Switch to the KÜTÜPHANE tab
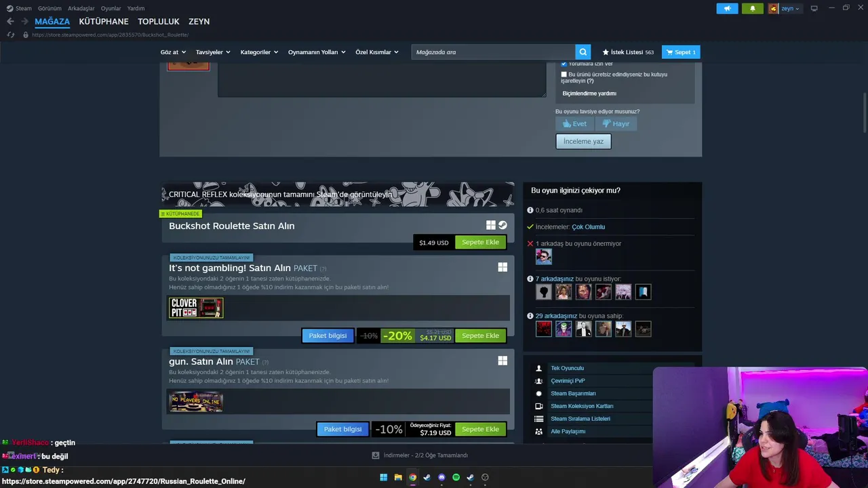Image resolution: width=868 pixels, height=488 pixels. coord(104,22)
